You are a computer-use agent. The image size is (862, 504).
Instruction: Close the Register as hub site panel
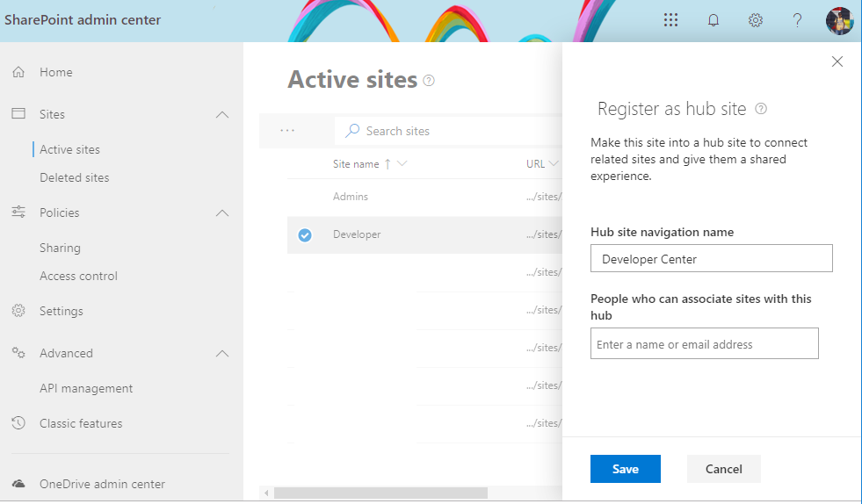(837, 61)
